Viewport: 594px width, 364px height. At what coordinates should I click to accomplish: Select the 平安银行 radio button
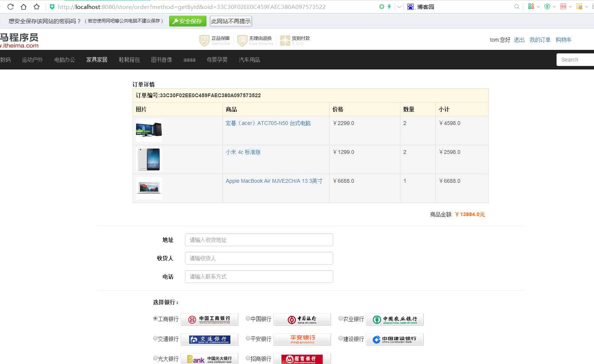(248, 338)
